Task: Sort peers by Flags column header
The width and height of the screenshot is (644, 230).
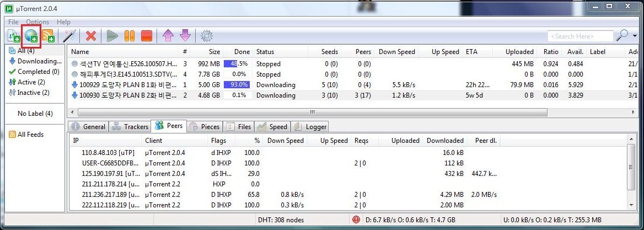Action: [x=222, y=141]
